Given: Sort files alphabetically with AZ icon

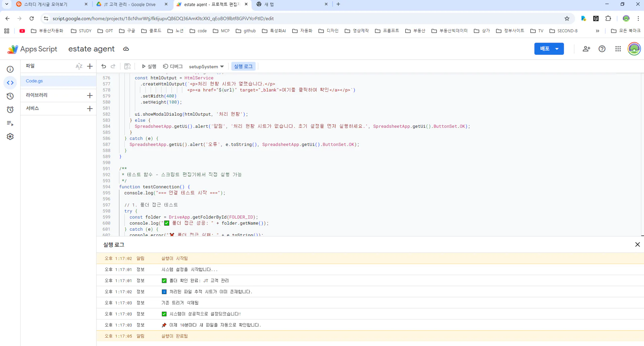Looking at the screenshot, I should [x=79, y=66].
